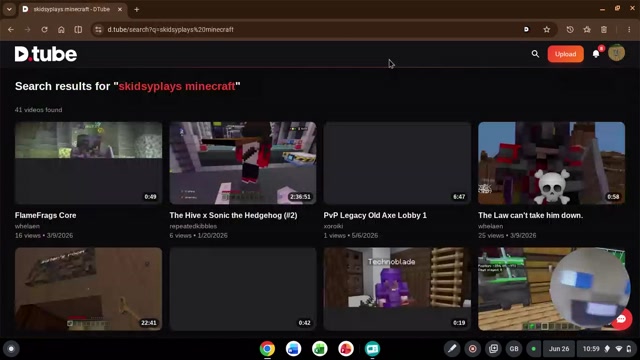Click the 41 videos found text

[x=38, y=109]
